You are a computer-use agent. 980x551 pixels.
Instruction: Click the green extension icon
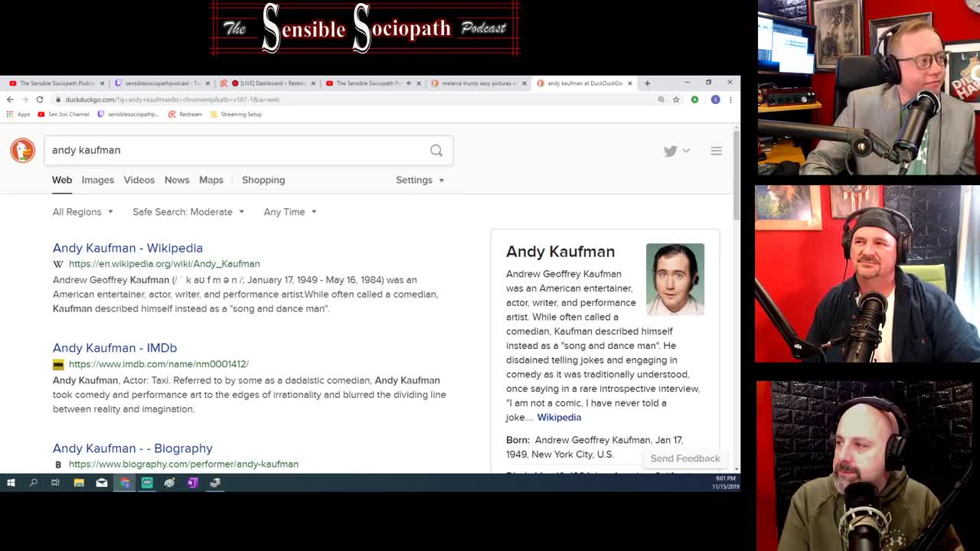coord(694,99)
